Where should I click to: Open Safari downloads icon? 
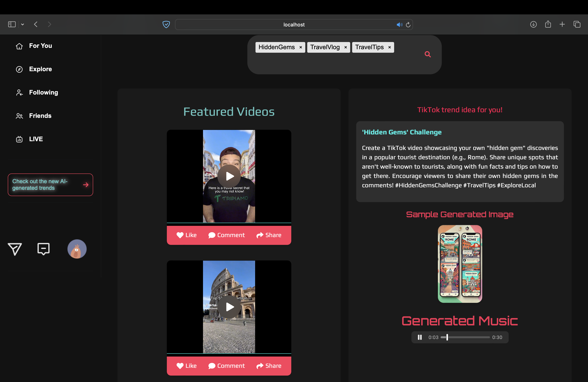[x=533, y=24]
